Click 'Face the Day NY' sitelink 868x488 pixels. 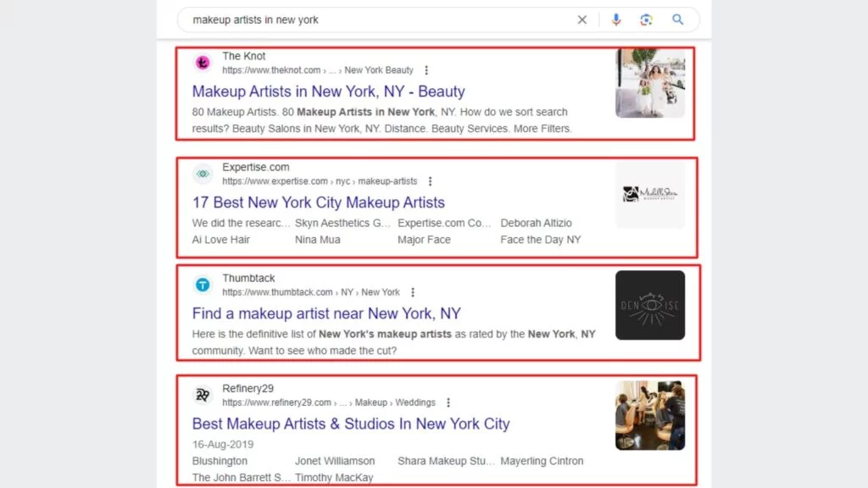click(541, 240)
